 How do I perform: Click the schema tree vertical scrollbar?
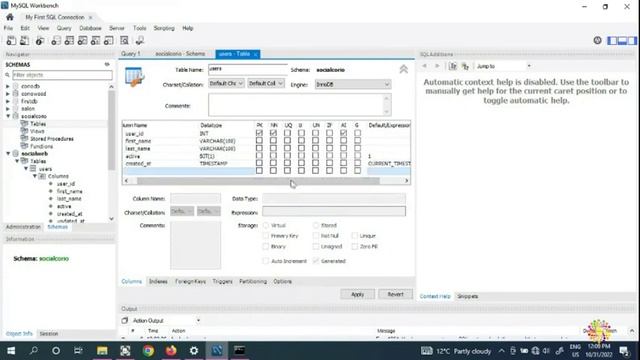111,130
